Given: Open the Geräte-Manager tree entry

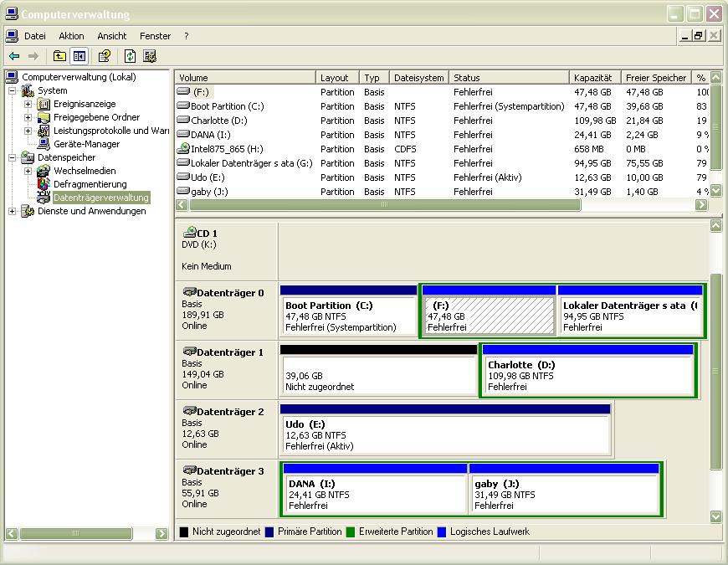Looking at the screenshot, I should 86,144.
